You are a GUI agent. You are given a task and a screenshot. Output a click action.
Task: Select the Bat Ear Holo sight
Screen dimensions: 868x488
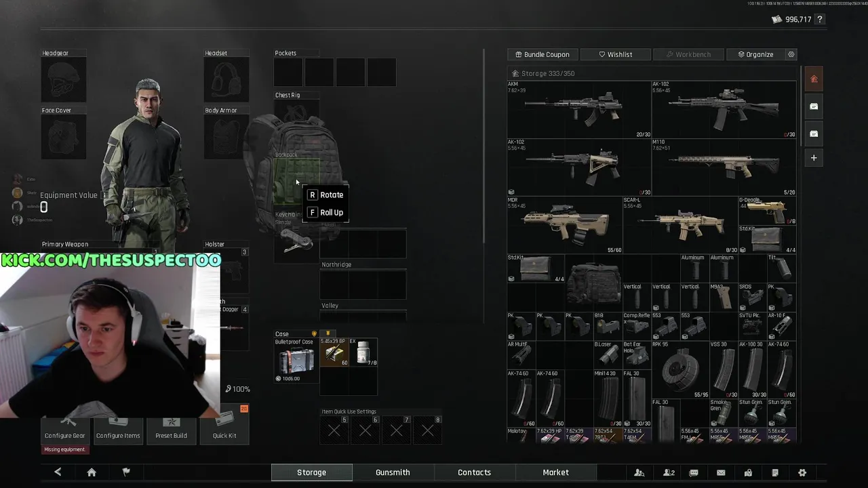(x=637, y=354)
